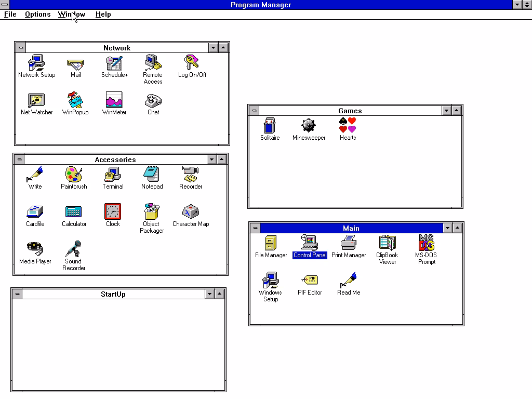Activate the Network group title bar
Image resolution: width=532 pixels, height=399 pixels.
point(116,48)
